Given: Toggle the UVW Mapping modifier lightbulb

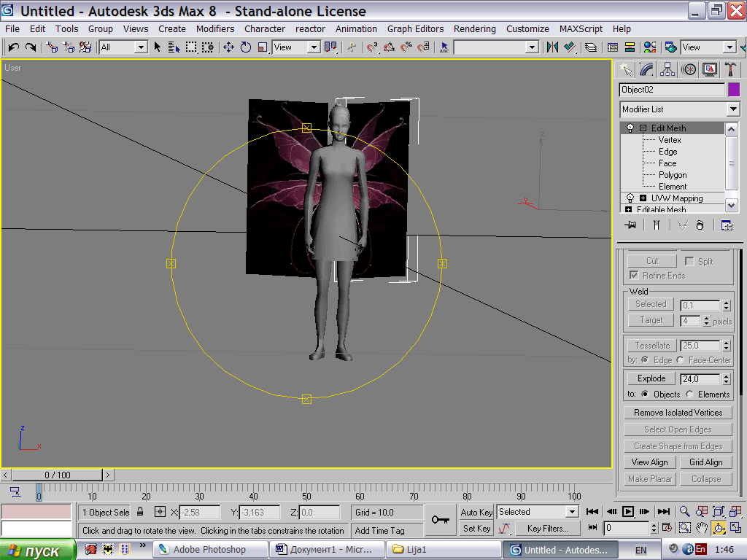Looking at the screenshot, I should (630, 198).
